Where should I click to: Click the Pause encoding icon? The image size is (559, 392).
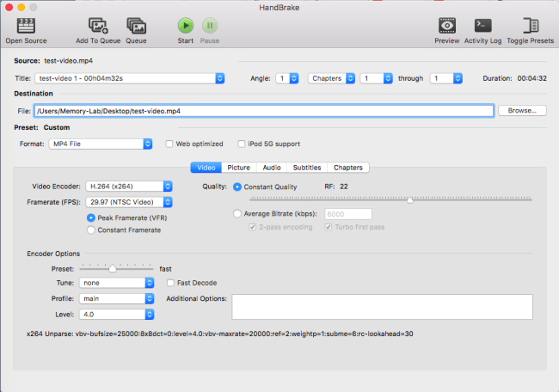click(210, 25)
